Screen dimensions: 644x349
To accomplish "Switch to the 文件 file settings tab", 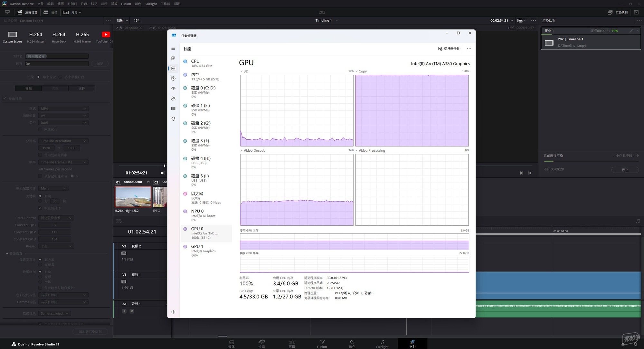I will point(82,88).
